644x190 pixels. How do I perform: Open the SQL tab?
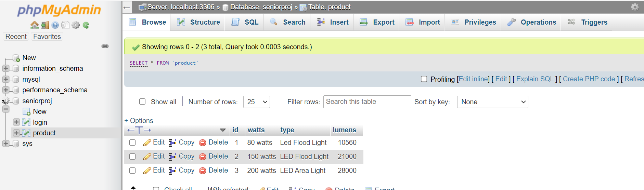tap(244, 22)
